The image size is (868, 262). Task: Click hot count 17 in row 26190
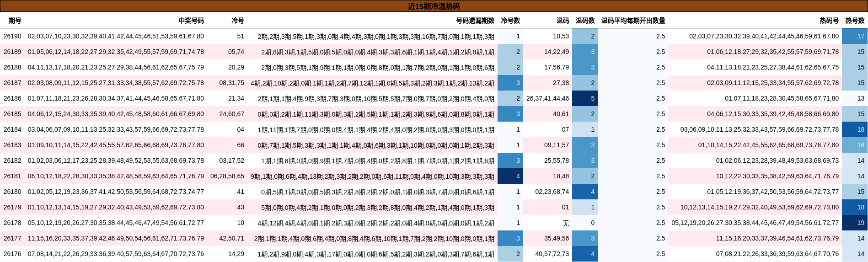[855, 36]
